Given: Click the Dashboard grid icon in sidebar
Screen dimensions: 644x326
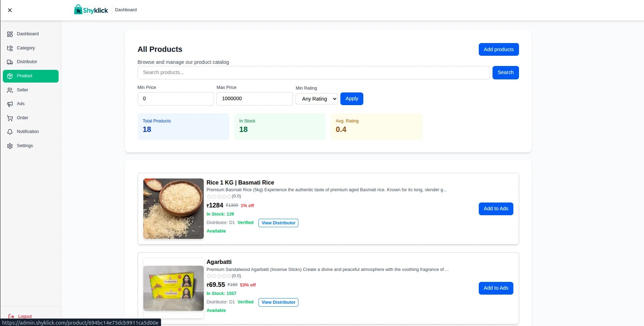Looking at the screenshot, I should click(10, 34).
